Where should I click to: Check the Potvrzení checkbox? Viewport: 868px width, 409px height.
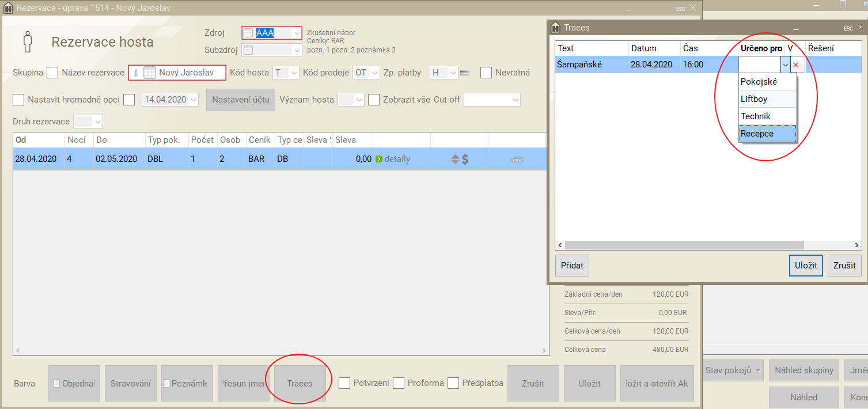[344, 383]
